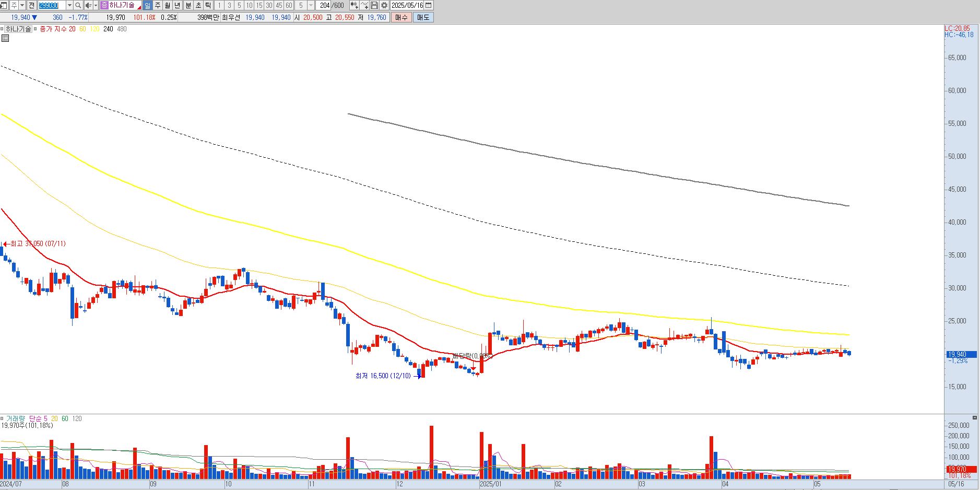Choose the 15 interval preset
Image resolution: width=980 pixels, height=490 pixels.
[259, 5]
